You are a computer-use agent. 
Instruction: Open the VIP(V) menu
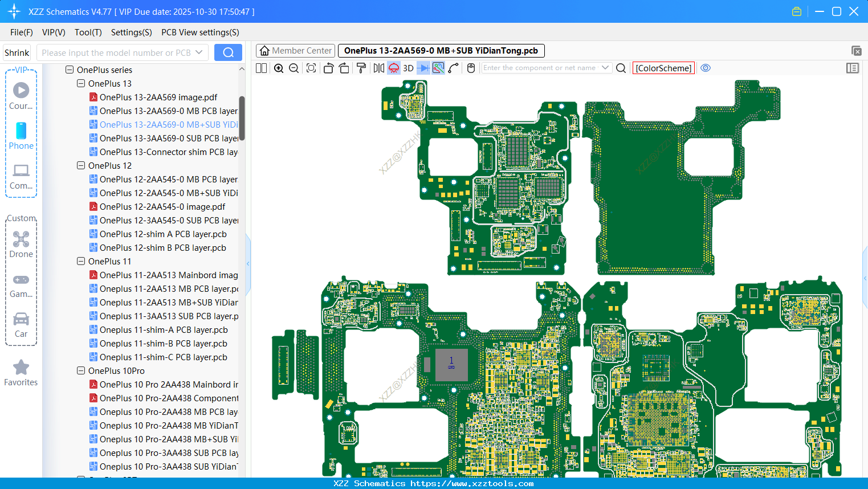click(54, 32)
